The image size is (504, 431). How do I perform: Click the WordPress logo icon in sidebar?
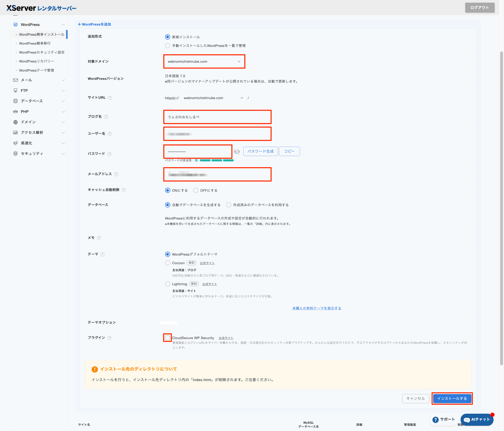click(x=16, y=25)
